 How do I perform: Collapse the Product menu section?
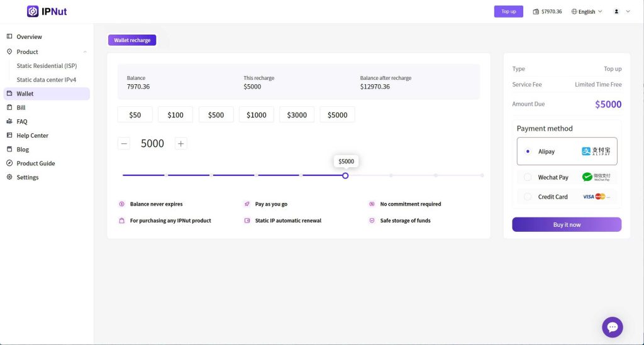[85, 52]
